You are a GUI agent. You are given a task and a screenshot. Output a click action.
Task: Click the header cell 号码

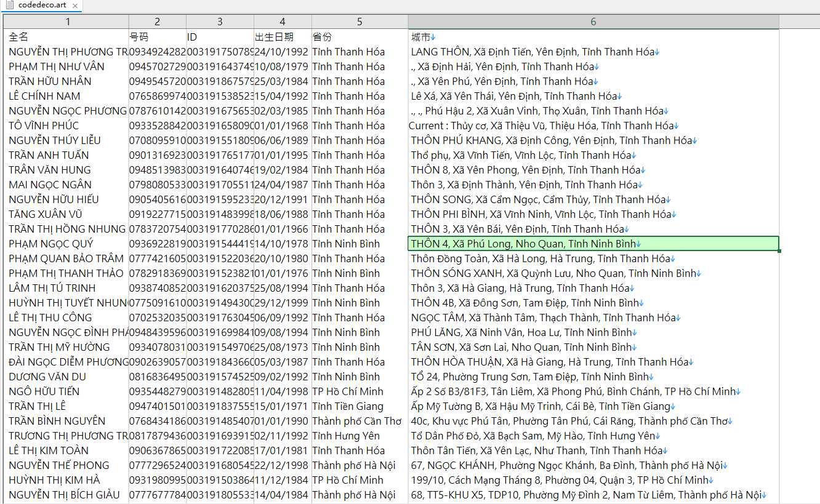click(x=139, y=37)
